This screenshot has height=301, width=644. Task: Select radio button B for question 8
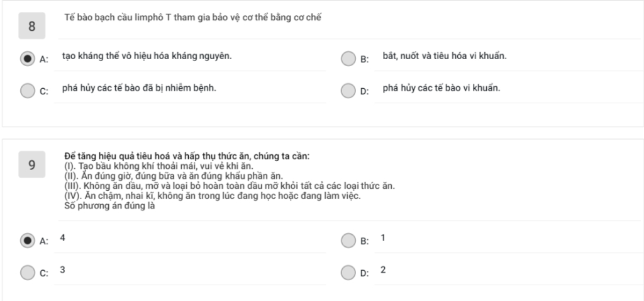[348, 59]
